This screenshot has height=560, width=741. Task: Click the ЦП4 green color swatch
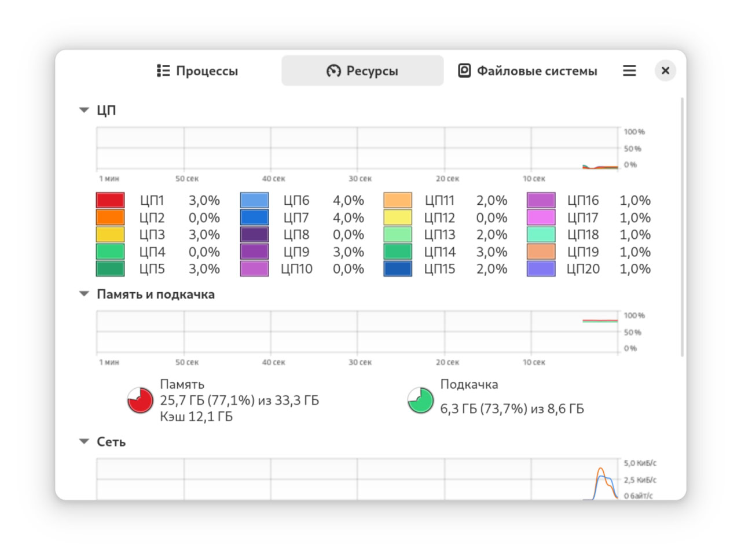110,252
